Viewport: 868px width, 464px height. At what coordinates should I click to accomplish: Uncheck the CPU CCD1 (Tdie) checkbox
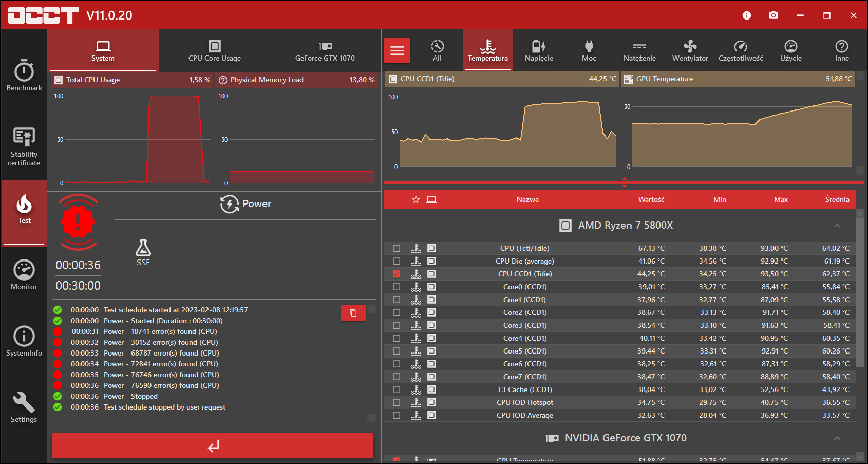coord(397,274)
